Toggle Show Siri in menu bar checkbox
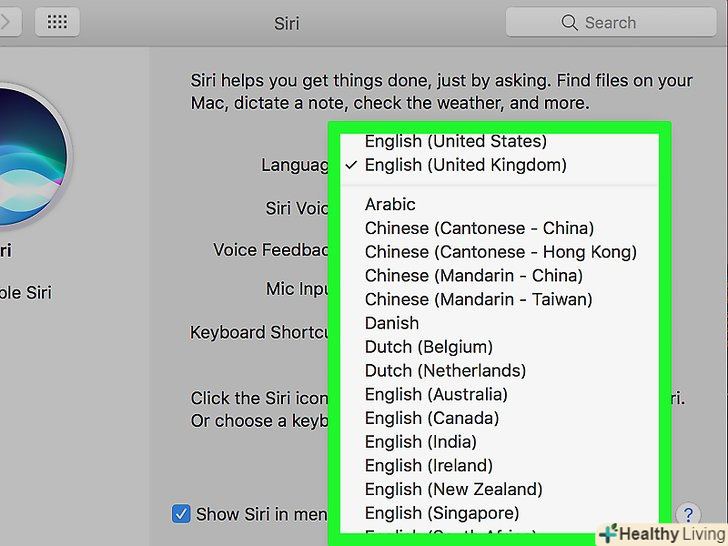This screenshot has width=728, height=546. (x=181, y=514)
